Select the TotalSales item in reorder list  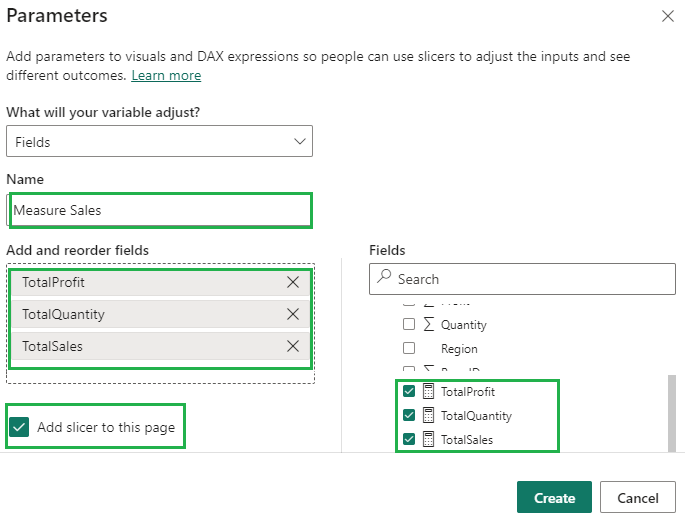[x=160, y=346]
